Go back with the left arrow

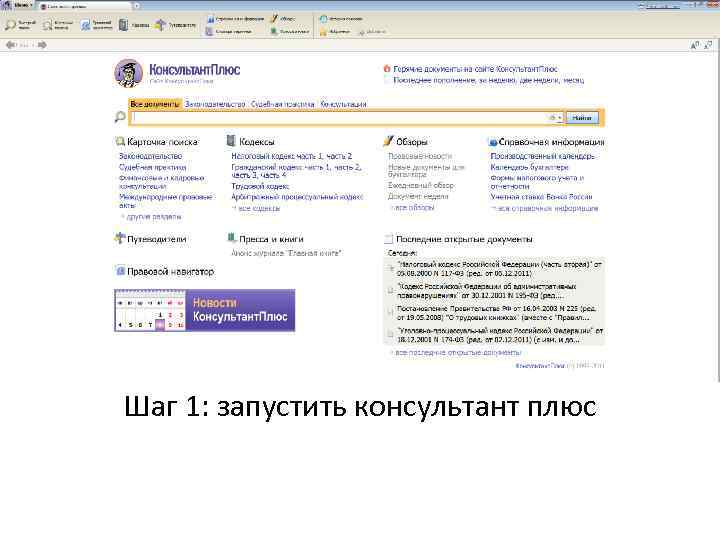tap(11, 45)
